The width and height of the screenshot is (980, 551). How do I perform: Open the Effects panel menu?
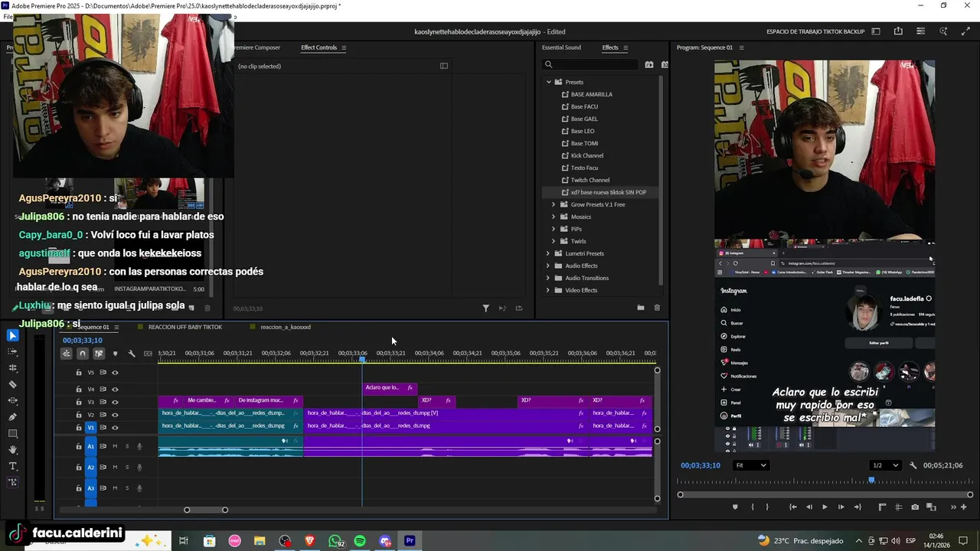click(626, 47)
